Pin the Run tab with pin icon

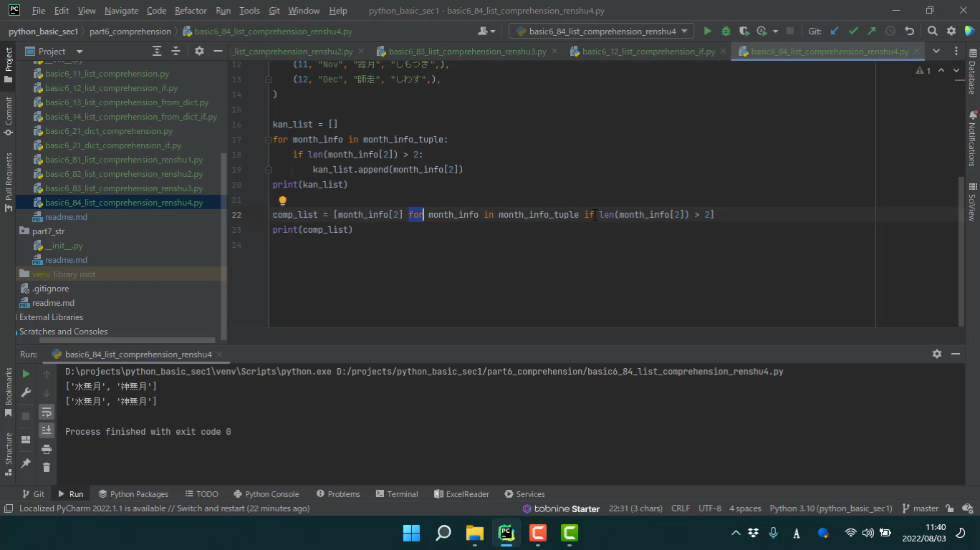click(26, 463)
